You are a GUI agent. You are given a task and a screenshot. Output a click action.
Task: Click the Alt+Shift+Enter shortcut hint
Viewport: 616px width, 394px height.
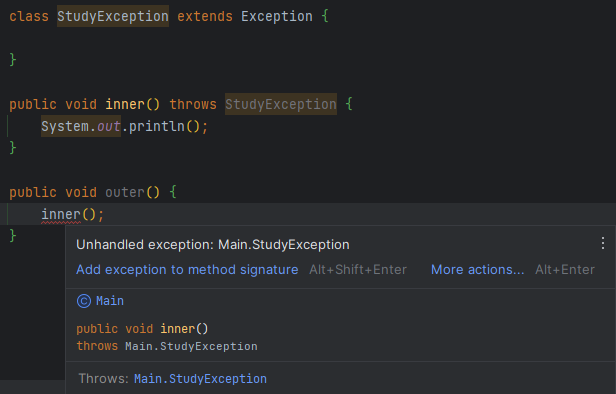point(358,269)
